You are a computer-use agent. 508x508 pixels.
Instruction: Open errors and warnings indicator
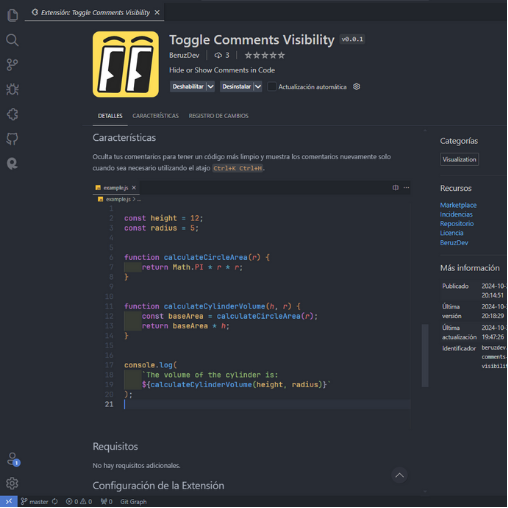coord(79,501)
